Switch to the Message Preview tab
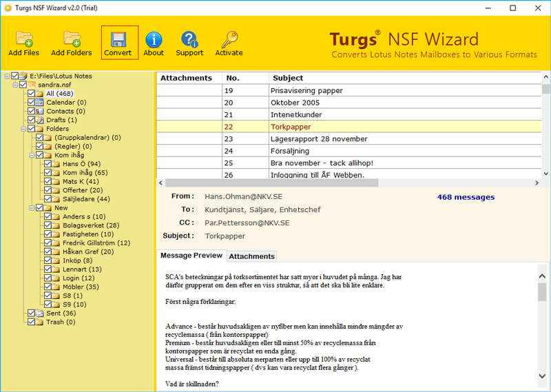Image resolution: width=551 pixels, height=392 pixels. (191, 256)
